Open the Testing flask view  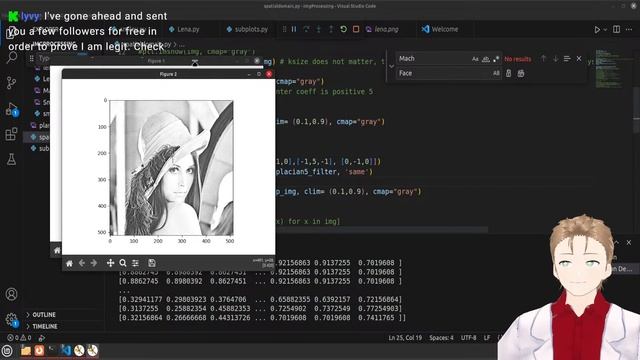click(11, 159)
